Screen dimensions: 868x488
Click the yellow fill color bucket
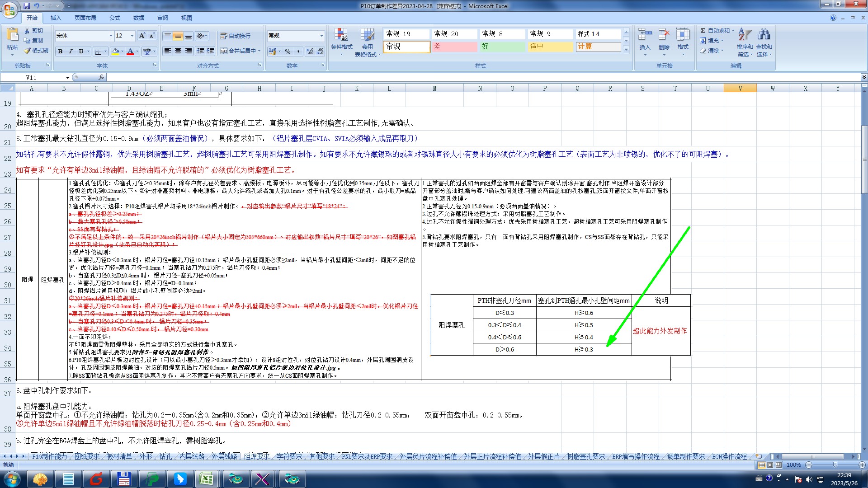[x=115, y=52]
